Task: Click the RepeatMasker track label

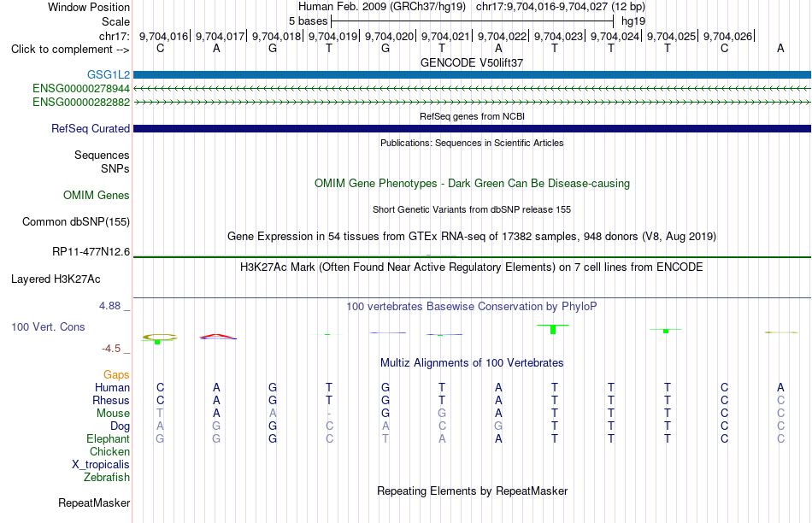Action: (94, 502)
